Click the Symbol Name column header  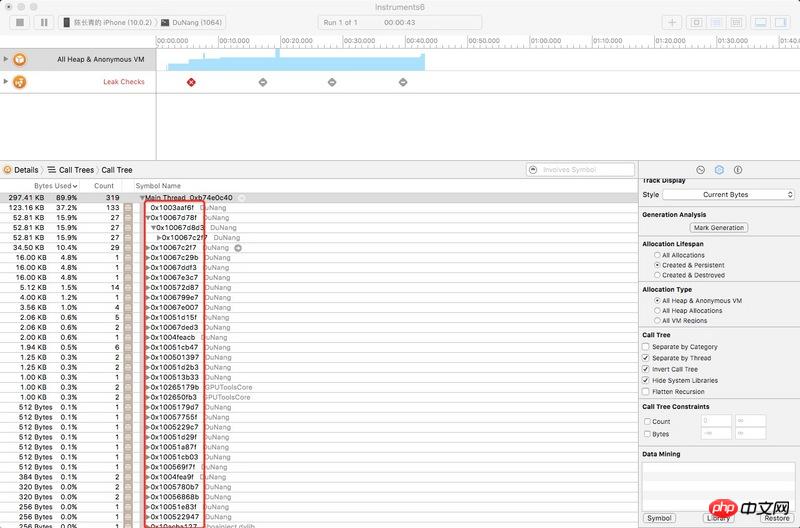(158, 186)
